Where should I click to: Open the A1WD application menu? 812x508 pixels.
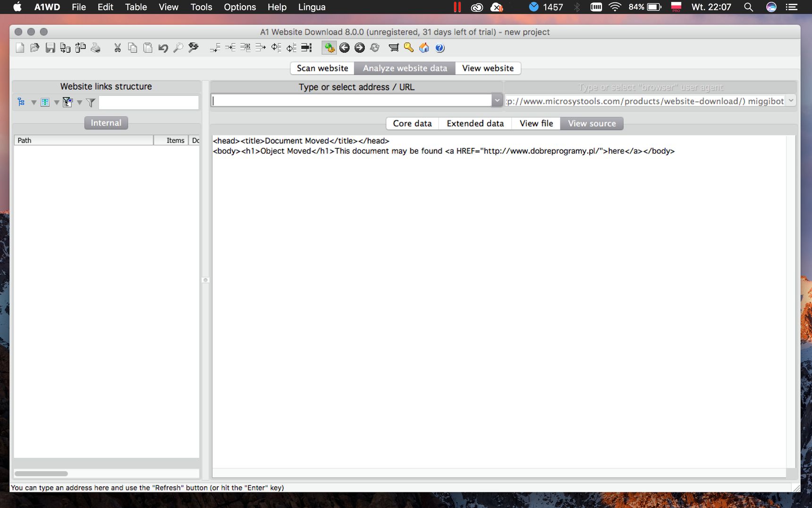click(x=47, y=7)
